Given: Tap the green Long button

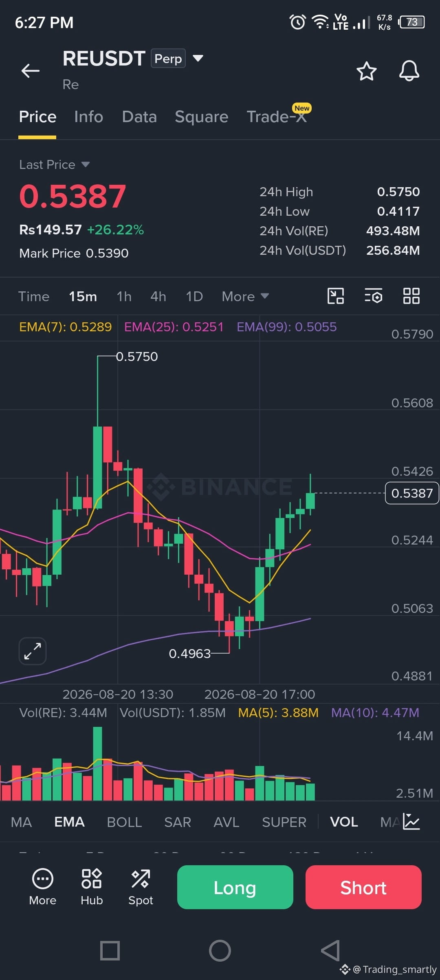Looking at the screenshot, I should [x=235, y=887].
